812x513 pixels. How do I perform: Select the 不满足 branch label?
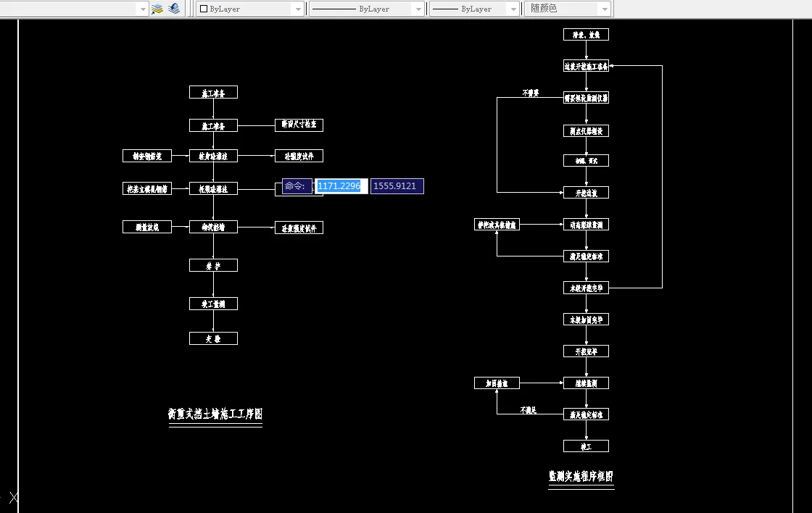coord(529,410)
